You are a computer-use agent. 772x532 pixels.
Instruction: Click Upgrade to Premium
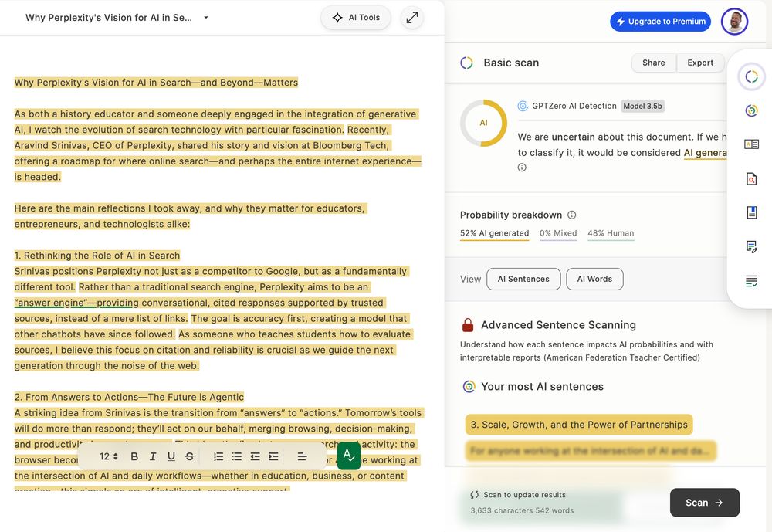click(660, 21)
